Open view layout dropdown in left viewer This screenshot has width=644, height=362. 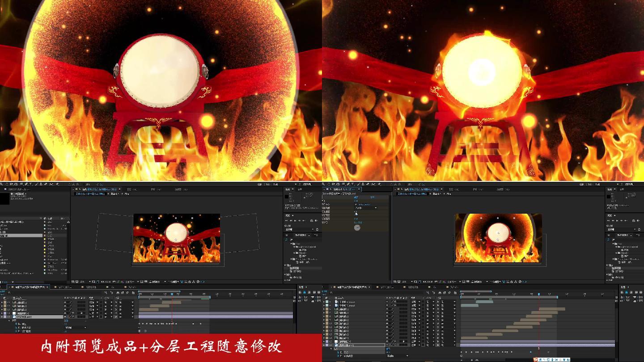pos(174,282)
